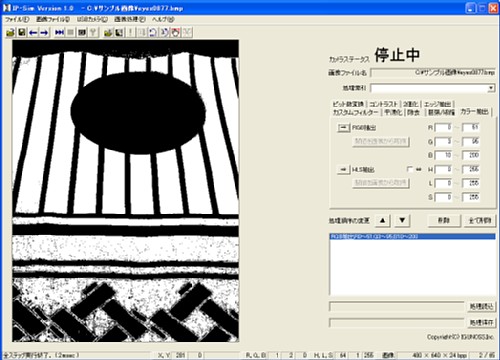Viewport: 500px width, 360px height.
Task: Switch to the エッジ抽出 tab
Action: click(437, 104)
